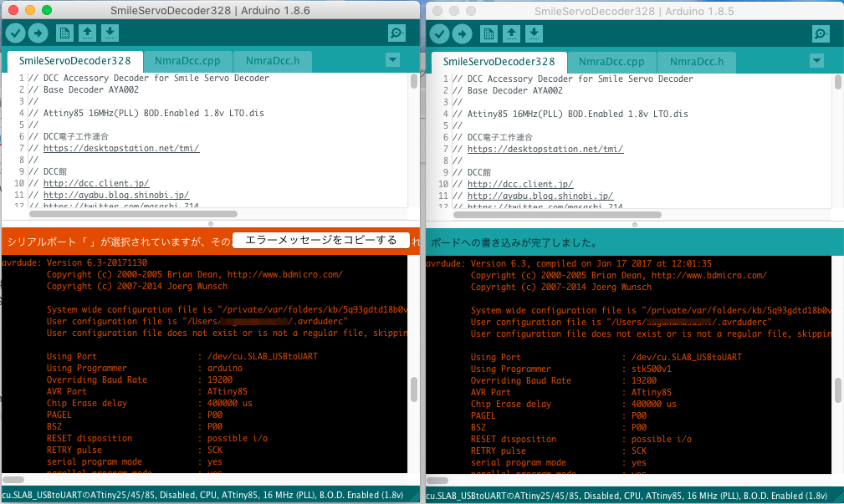The image size is (844, 504).
Task: Switch to NmraDcc.h tab in Arduino 1.8.6 window
Action: 273,61
